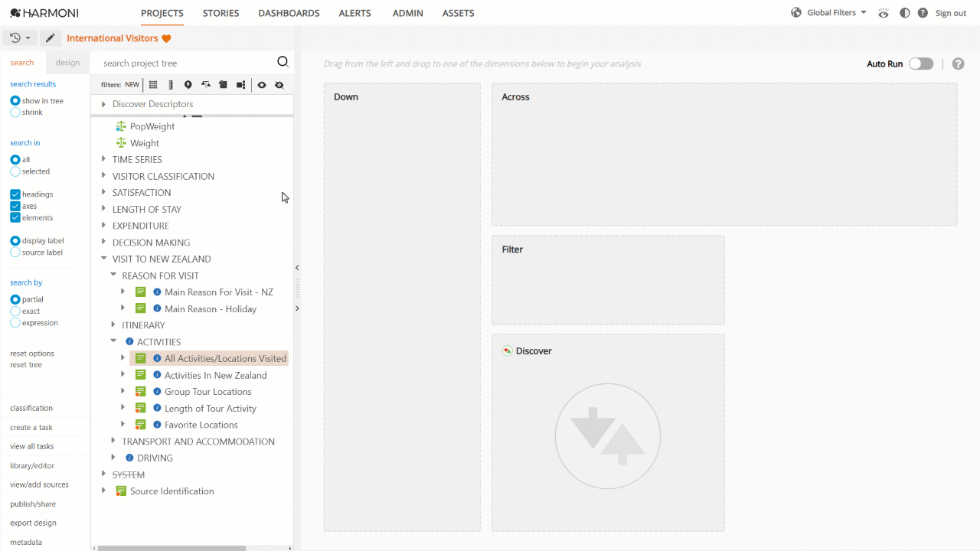The width and height of the screenshot is (980, 551).
Task: Toggle the Auto Run switch
Action: [x=921, y=64]
